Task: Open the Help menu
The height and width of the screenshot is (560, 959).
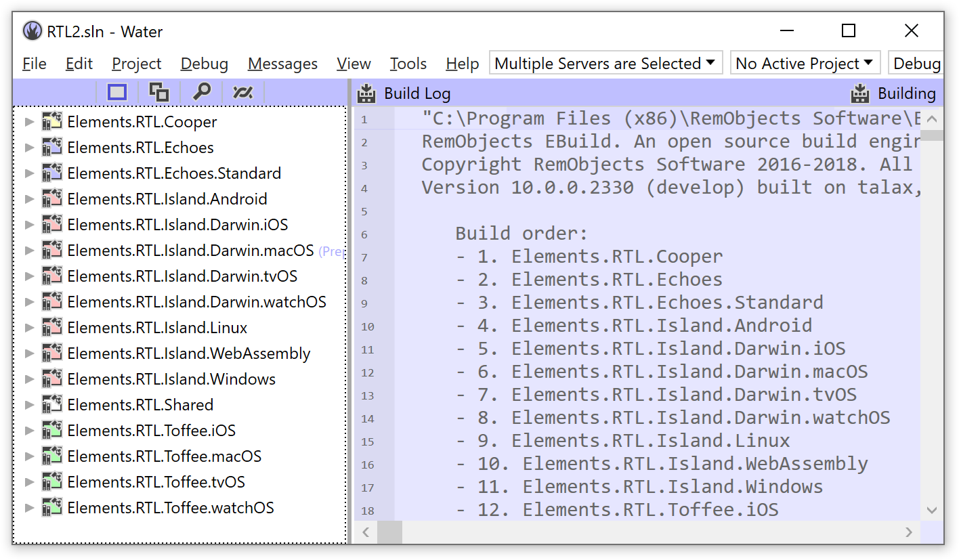Action: (463, 64)
